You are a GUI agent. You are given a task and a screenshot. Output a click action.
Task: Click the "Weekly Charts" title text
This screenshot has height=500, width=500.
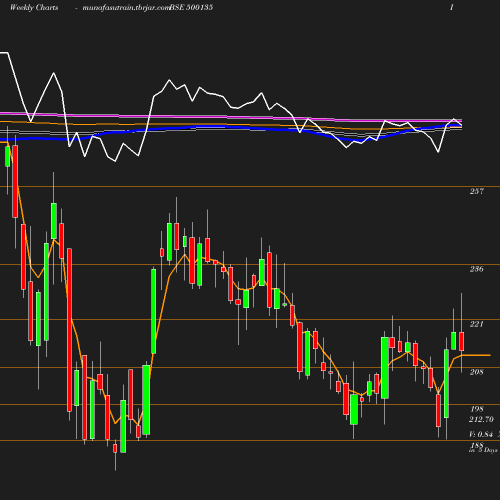34,7
